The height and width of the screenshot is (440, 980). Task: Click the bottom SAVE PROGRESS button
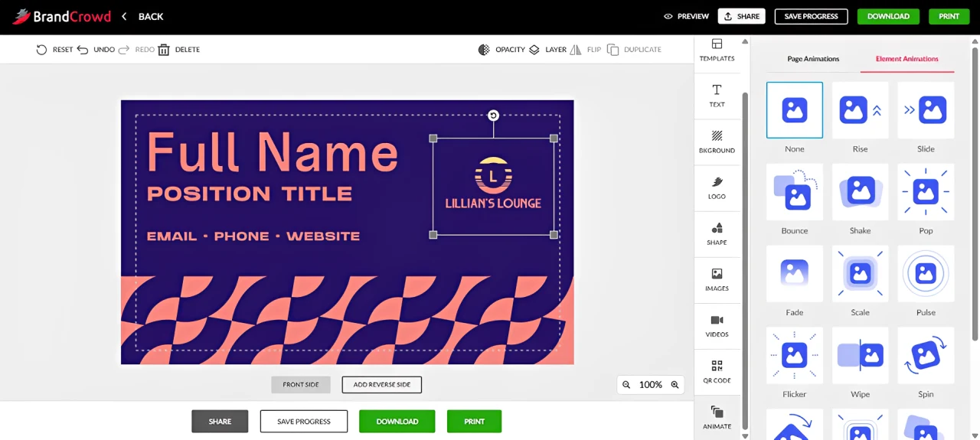coord(304,422)
